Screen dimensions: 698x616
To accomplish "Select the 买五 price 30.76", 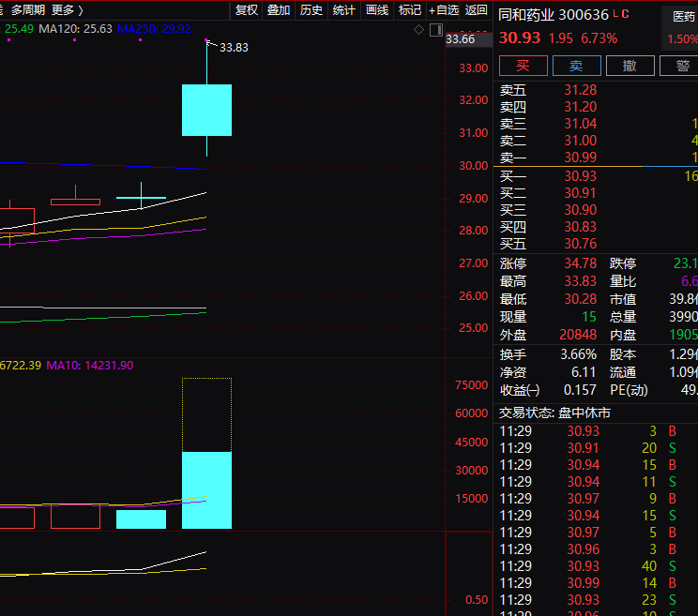I will tap(581, 244).
